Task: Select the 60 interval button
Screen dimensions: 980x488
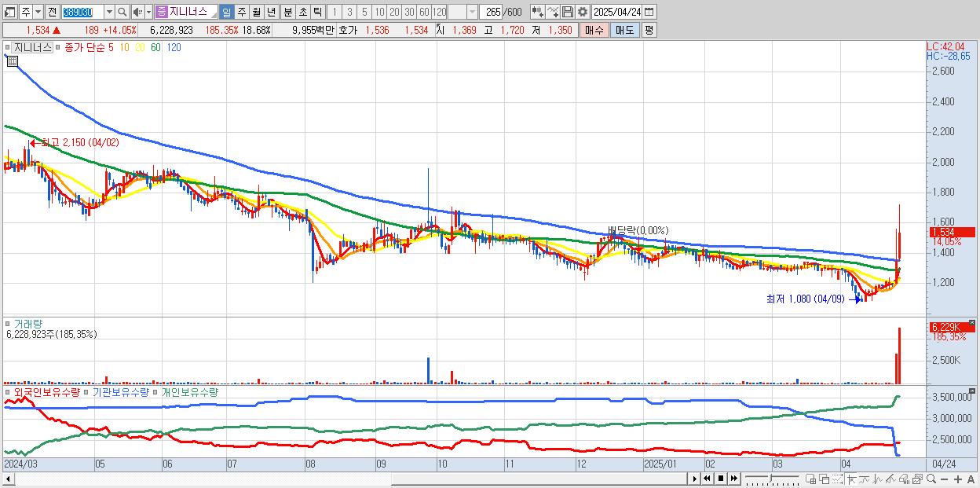Action: tap(424, 12)
